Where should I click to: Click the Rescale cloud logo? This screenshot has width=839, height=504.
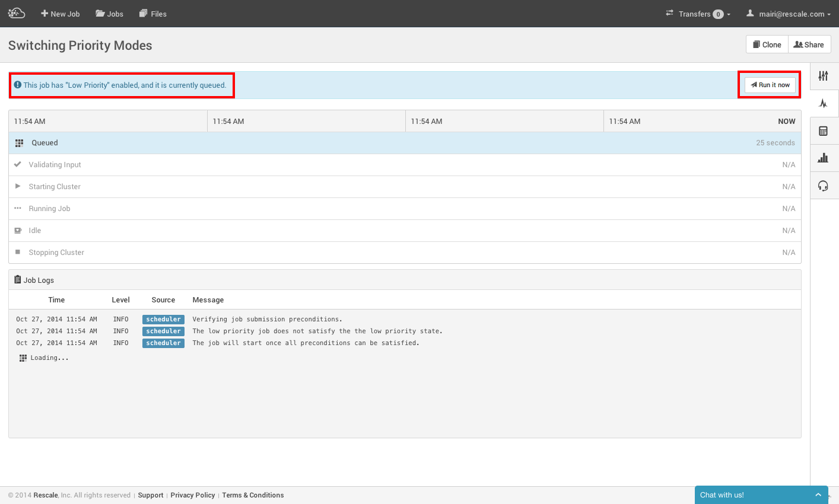[17, 13]
